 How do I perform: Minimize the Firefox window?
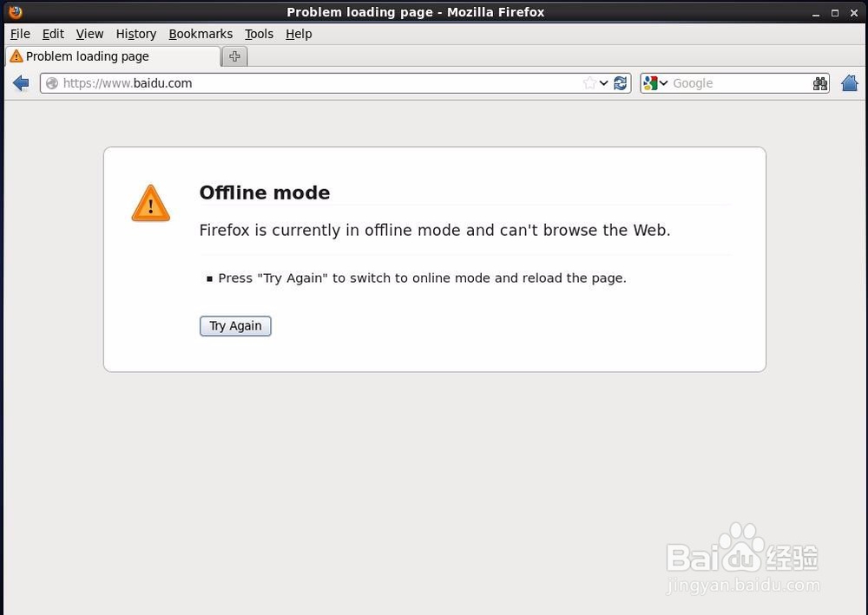815,13
